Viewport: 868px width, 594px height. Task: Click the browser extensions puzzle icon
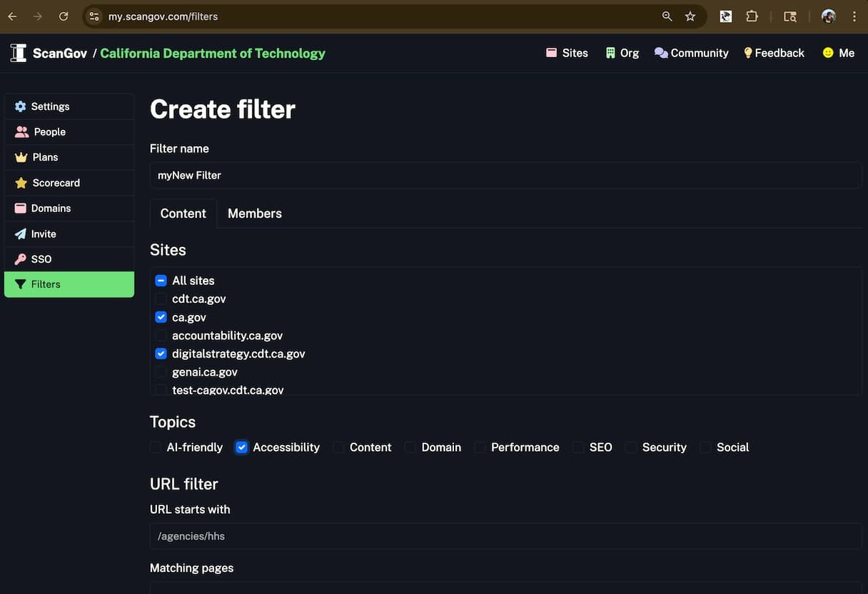(752, 16)
